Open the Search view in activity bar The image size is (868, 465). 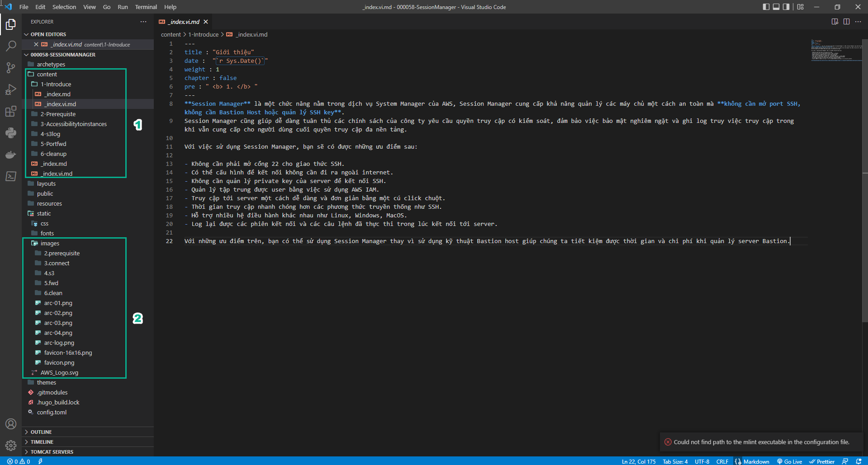(x=11, y=46)
